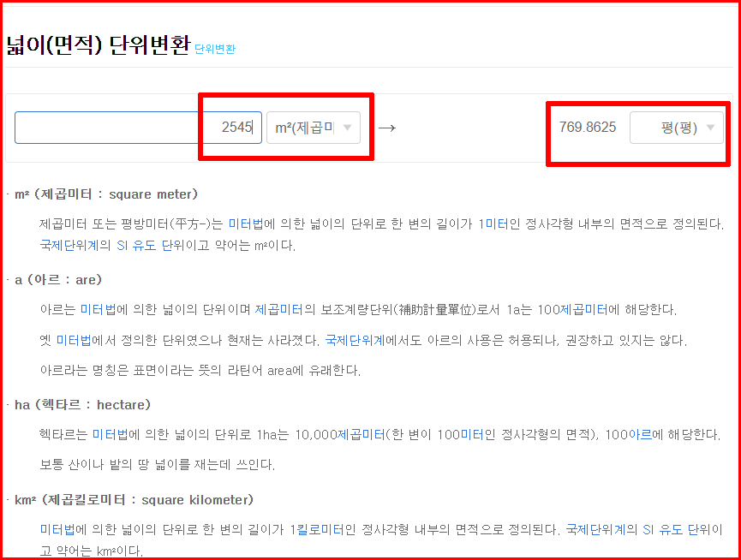Click the small blue 단위변환 link beside the title
Viewport: 741px width, 560px height.
tap(215, 49)
